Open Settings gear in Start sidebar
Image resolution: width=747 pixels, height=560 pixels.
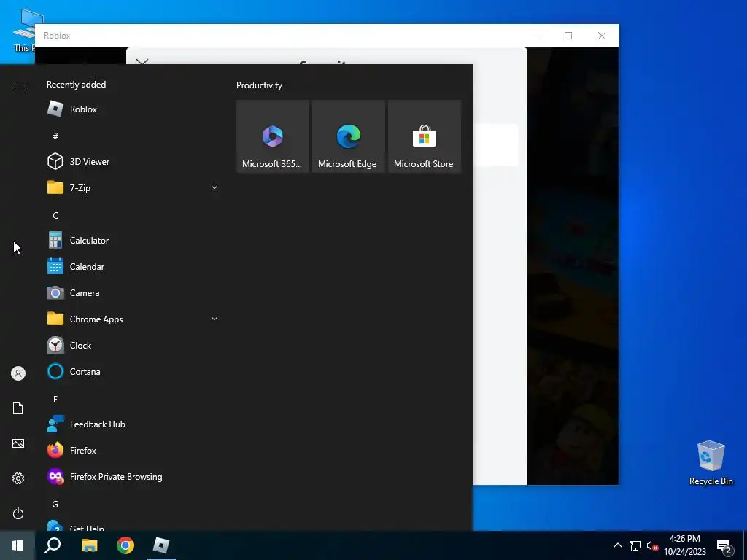tap(18, 478)
